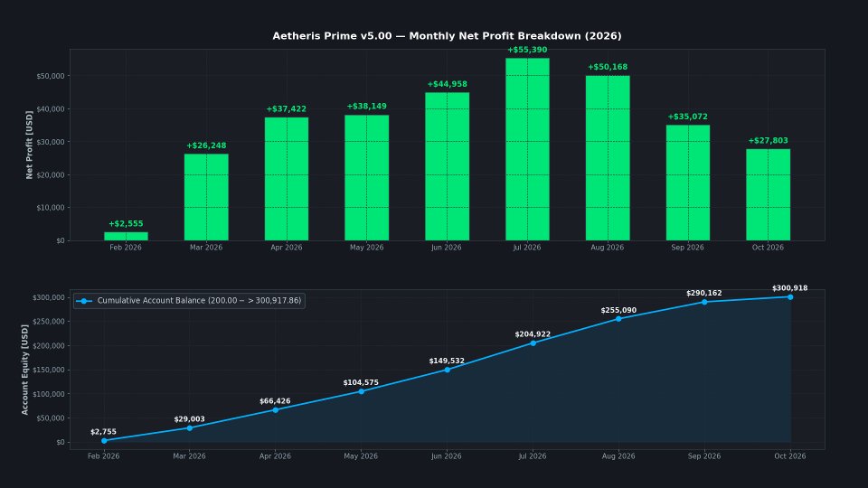This screenshot has height=488, width=868.
Task: Click the +$44,958 bar label
Action: pos(447,84)
